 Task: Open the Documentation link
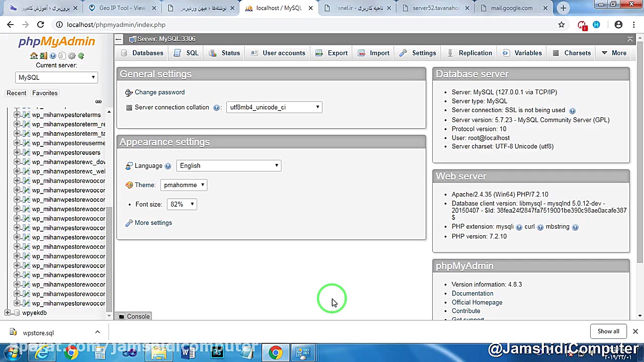click(x=472, y=294)
